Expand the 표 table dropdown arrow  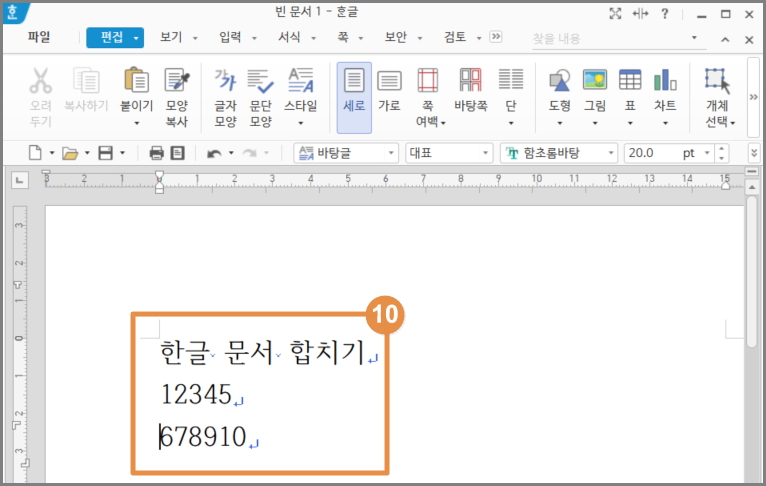[630, 124]
